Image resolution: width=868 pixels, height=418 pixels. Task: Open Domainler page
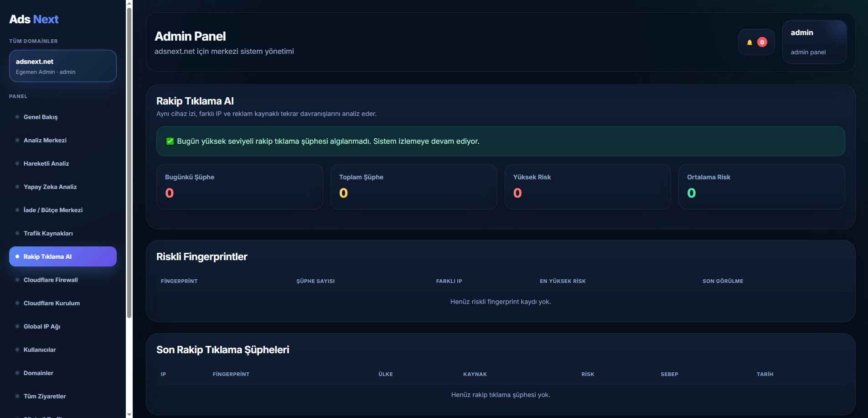click(63, 373)
